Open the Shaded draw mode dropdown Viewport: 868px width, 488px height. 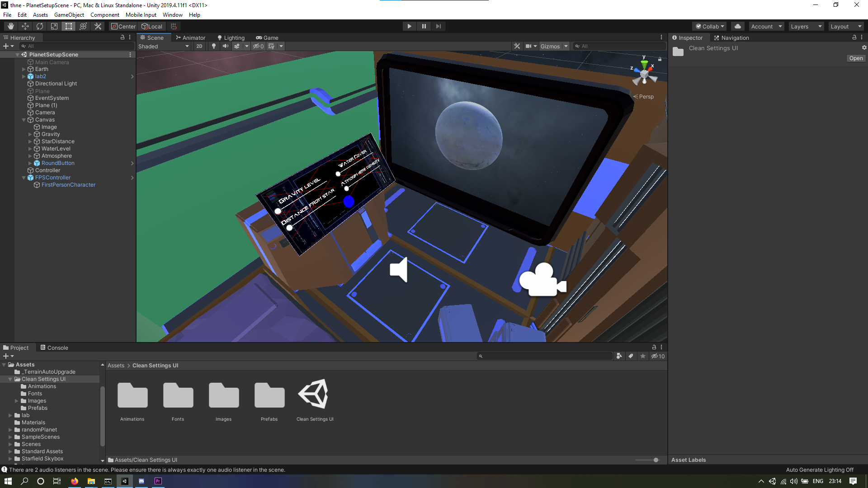tap(164, 46)
